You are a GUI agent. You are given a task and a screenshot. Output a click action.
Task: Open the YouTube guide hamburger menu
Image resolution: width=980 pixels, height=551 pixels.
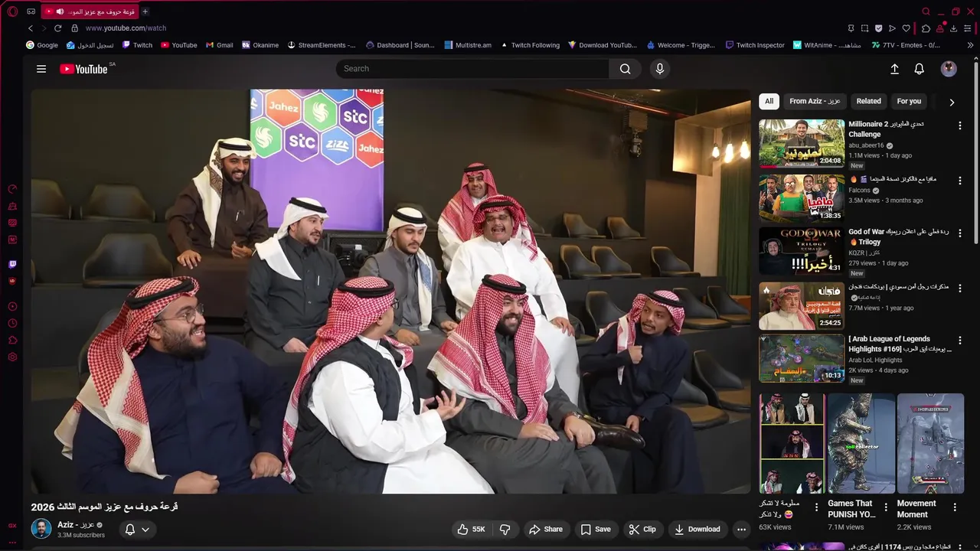coord(41,69)
